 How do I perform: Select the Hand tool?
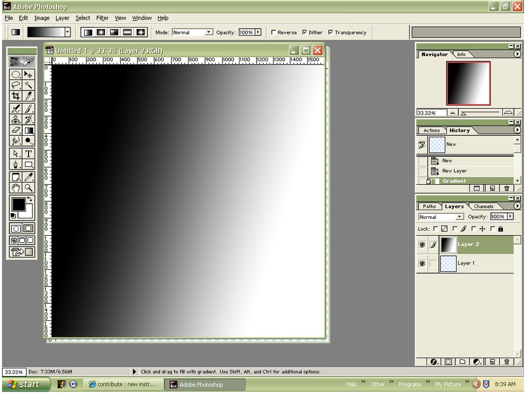pyautogui.click(x=15, y=188)
